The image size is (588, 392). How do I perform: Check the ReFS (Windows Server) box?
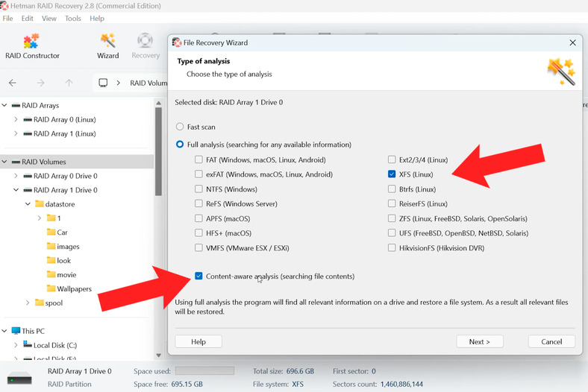coord(198,203)
